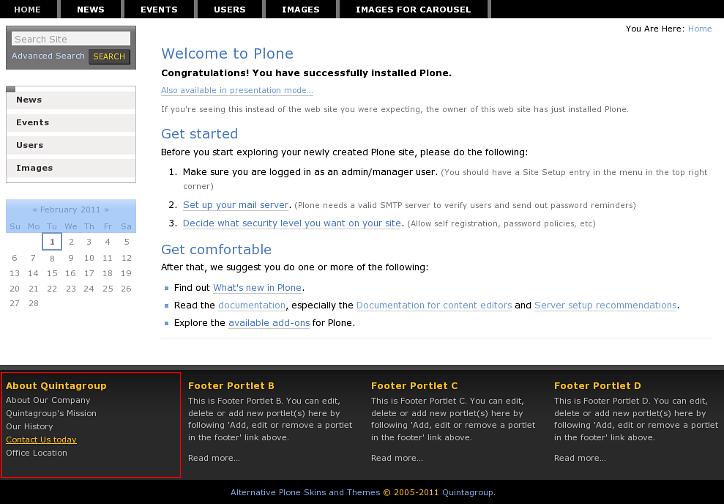Click the February 2011 calendar title
The image size is (724, 504).
click(x=70, y=210)
